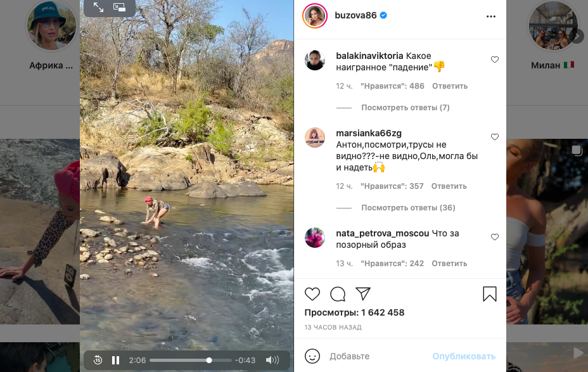The height and width of the screenshot is (372, 588).
Task: Share the post via paper plane icon
Action: click(362, 293)
